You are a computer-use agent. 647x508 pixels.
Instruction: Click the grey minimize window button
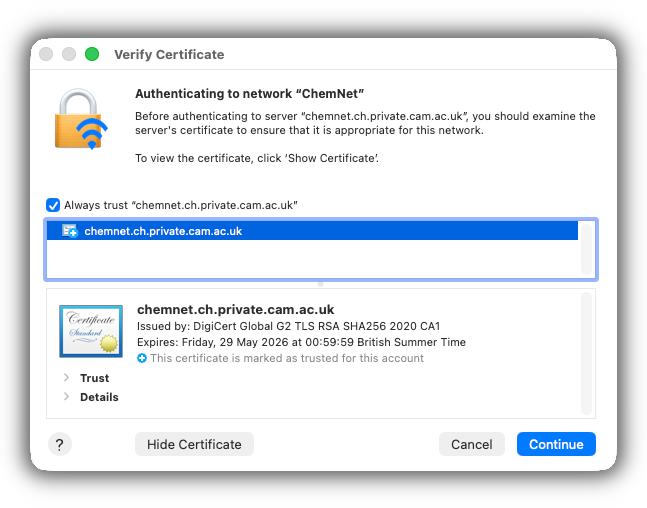point(69,54)
